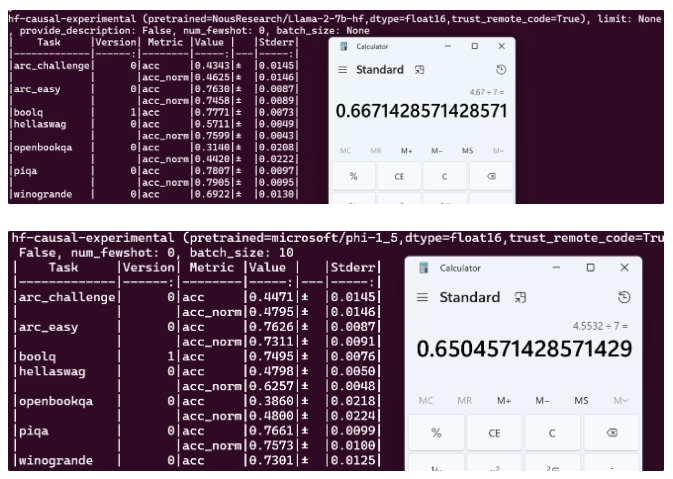Click value 0.4471 in the phi-1_5 table

coord(271,297)
